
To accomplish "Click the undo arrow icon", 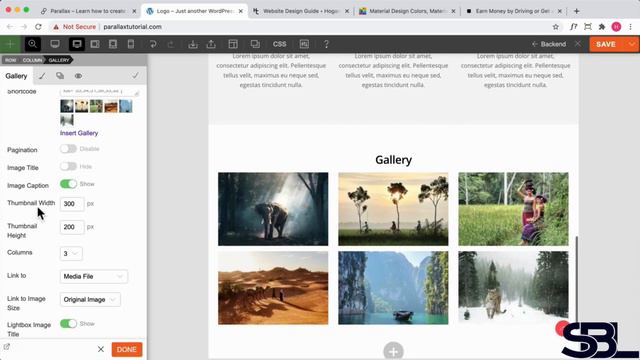I will [x=153, y=44].
